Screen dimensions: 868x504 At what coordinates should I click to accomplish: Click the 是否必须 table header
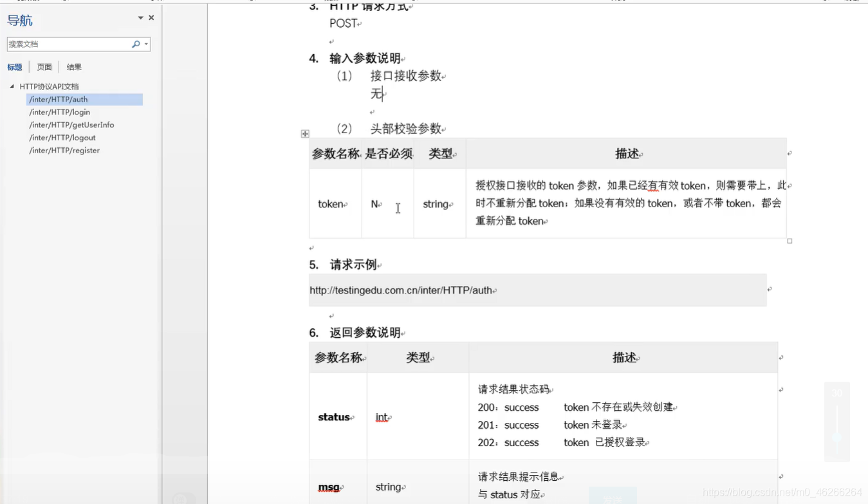[389, 154]
